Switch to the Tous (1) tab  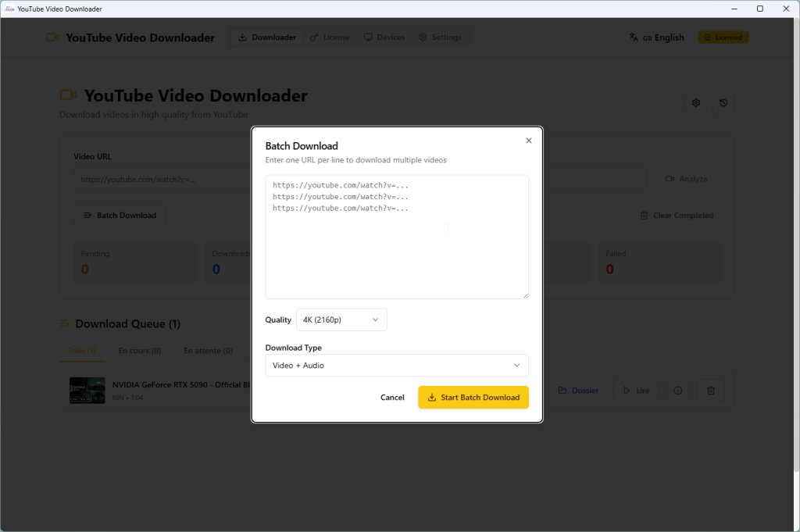pos(81,351)
